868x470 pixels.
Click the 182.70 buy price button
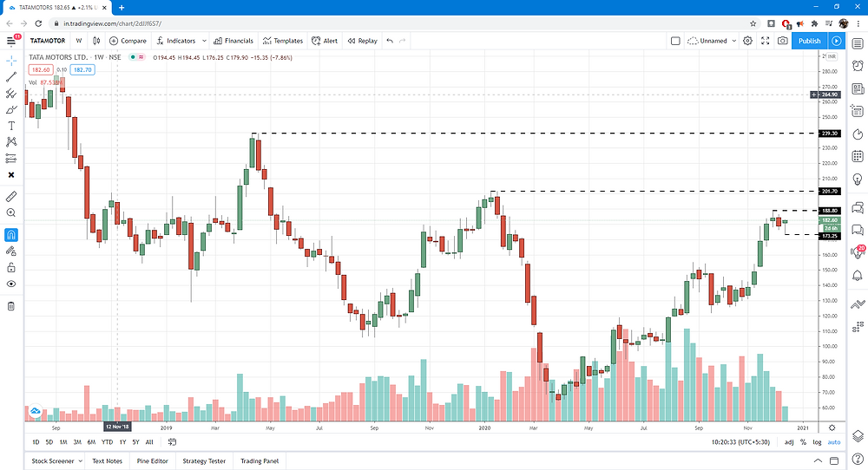[82, 69]
